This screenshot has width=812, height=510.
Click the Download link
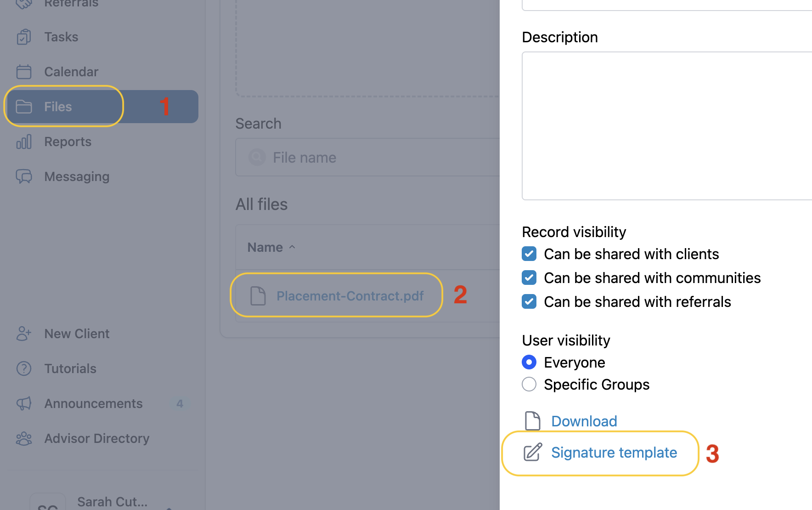pyautogui.click(x=584, y=421)
